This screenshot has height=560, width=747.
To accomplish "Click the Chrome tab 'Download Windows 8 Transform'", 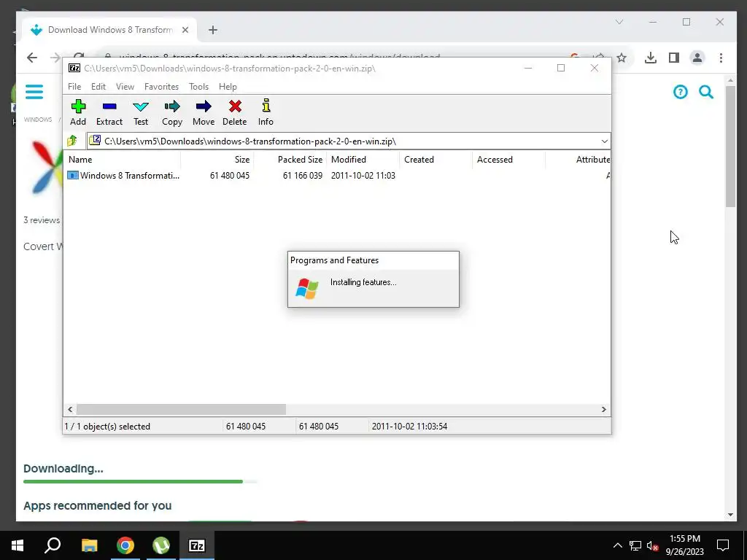I will (109, 30).
